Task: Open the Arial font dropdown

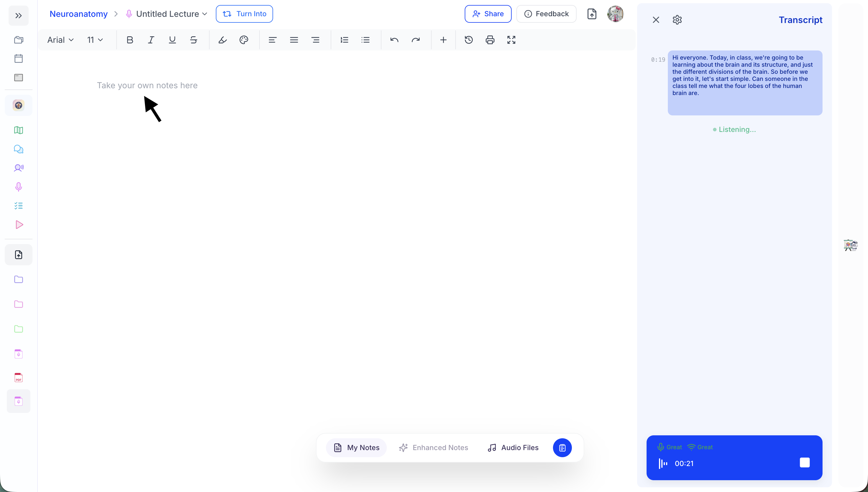Action: point(60,40)
